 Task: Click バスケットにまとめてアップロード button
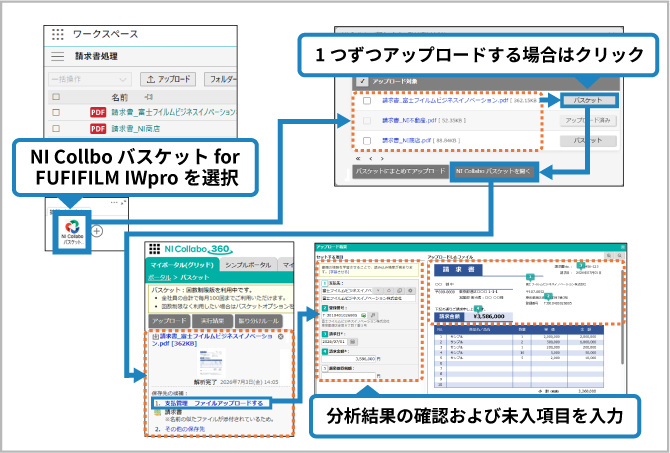[400, 171]
